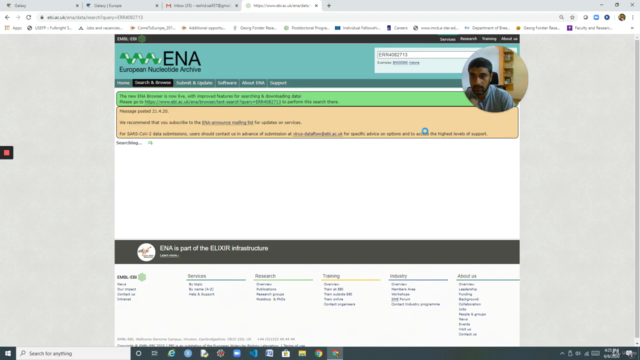Viewport: 640px width, 360px height.
Task: Click footer Research groups link
Action: coord(270,294)
